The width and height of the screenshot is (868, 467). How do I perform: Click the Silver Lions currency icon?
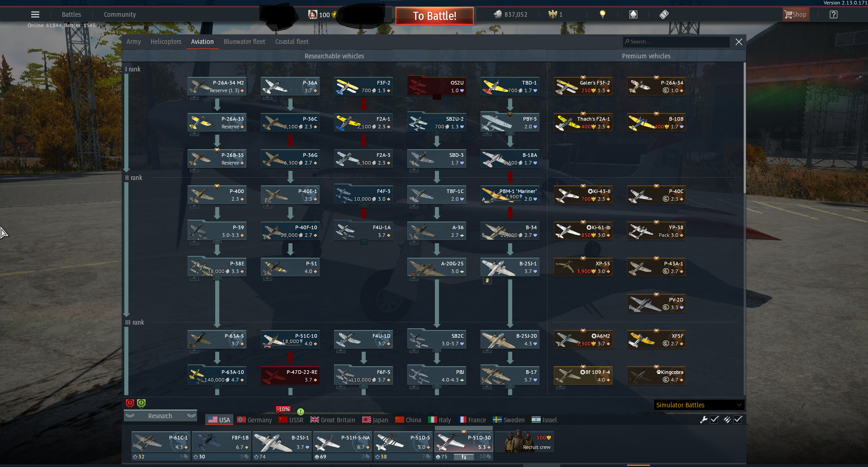498,14
